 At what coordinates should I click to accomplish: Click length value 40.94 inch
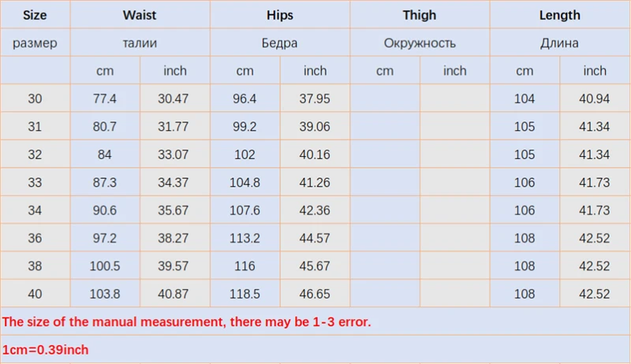[595, 98]
